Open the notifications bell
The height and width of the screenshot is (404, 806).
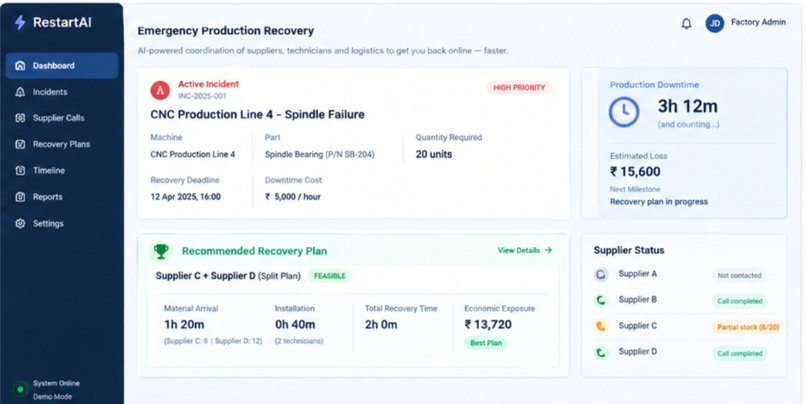686,24
